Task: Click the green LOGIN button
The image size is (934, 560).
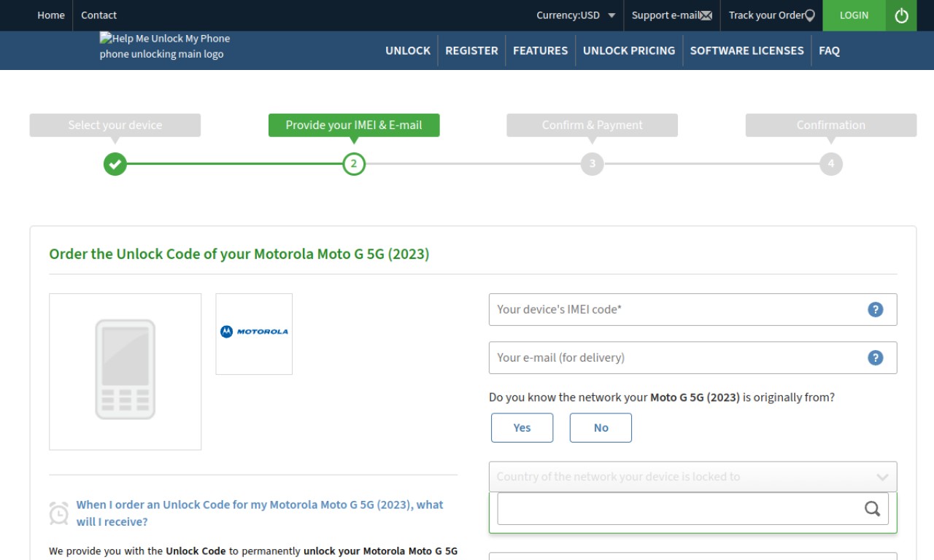Action: tap(854, 15)
